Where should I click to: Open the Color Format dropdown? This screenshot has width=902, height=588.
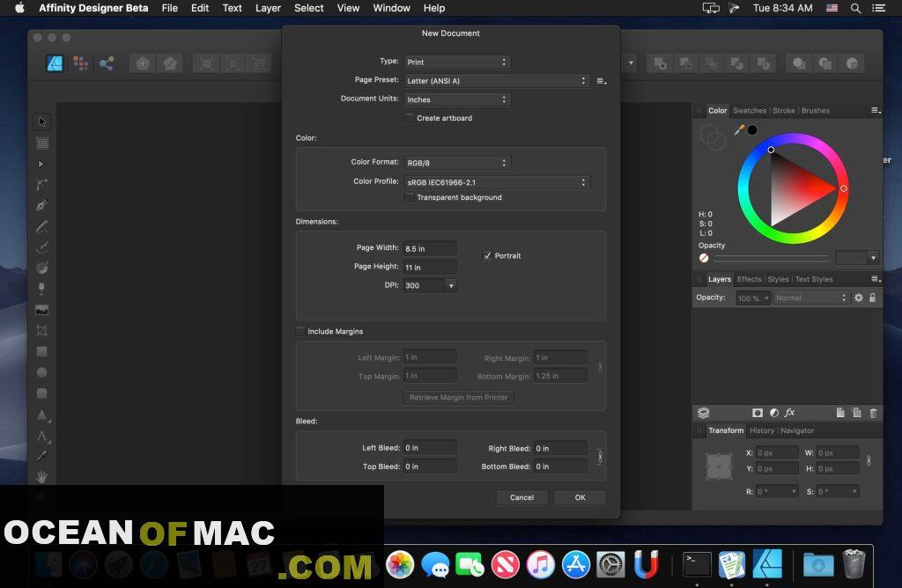(457, 163)
